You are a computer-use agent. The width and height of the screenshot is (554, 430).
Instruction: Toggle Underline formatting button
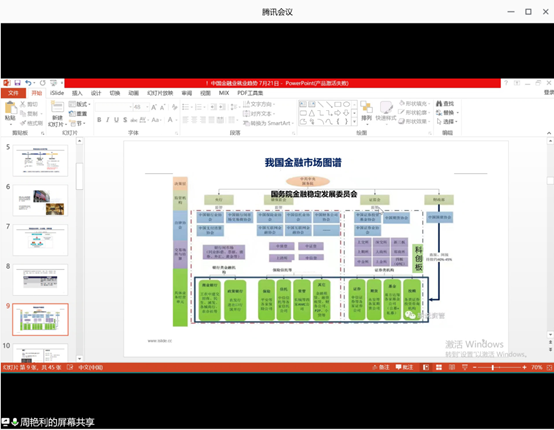pos(116,120)
